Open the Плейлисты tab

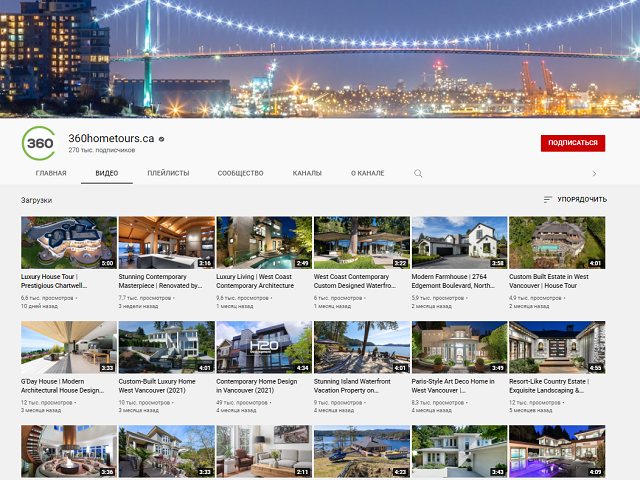click(x=168, y=173)
